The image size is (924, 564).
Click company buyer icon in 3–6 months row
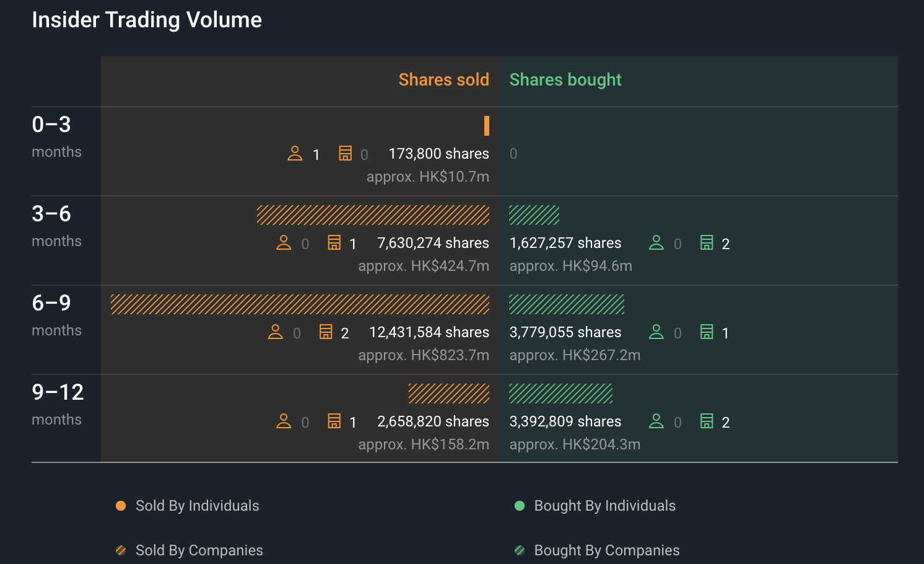(x=706, y=242)
